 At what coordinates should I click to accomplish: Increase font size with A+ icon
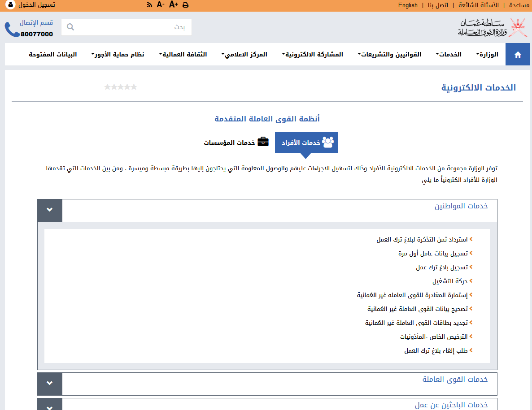[174, 5]
